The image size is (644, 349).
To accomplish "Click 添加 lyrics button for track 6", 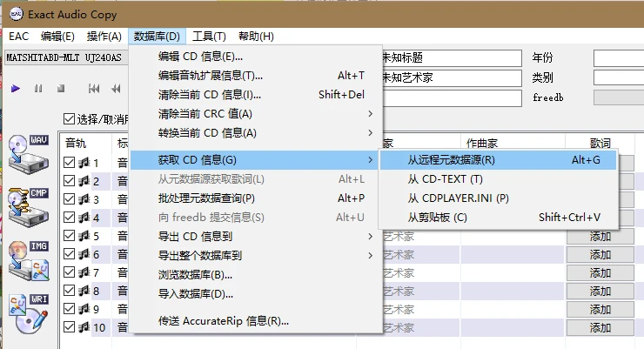I will click(600, 255).
